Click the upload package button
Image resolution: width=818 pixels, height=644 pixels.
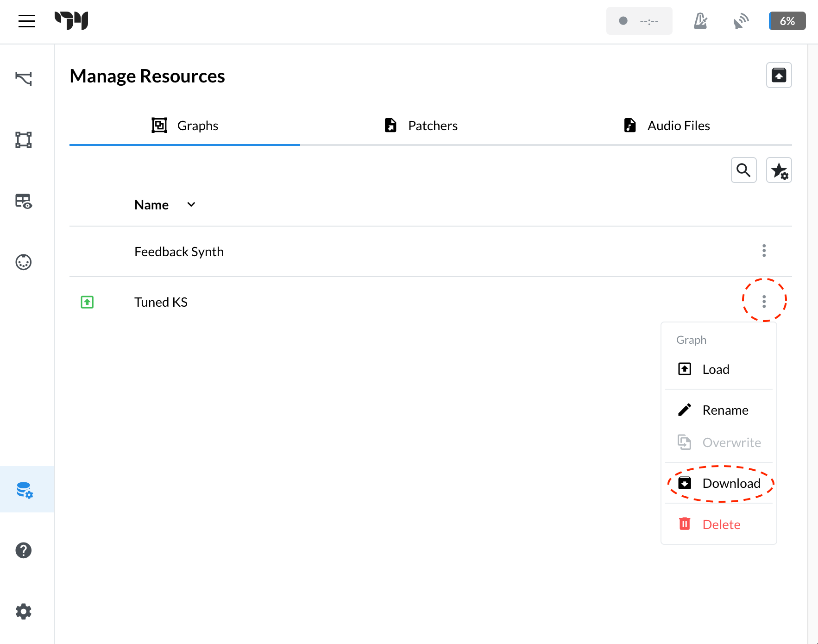779,75
